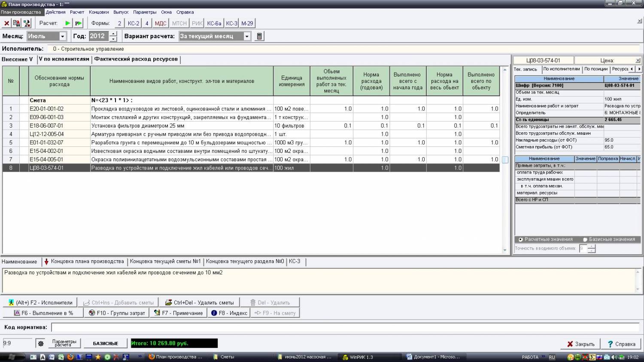Expand the Вариант расчета dropdown
Screen dimensions: 644x362
coord(247,37)
